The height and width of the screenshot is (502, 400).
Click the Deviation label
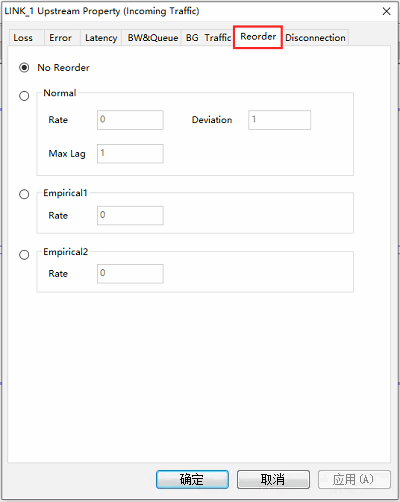(x=212, y=120)
